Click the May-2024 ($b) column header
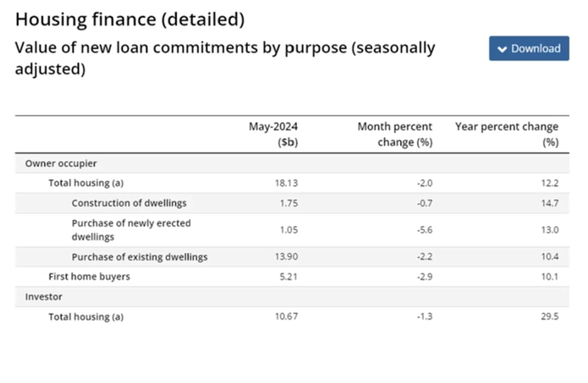Image resolution: width=588 pixels, height=383 pixels. [x=273, y=134]
